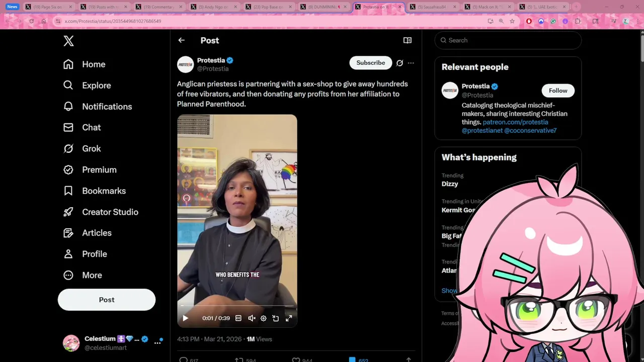Toggle video captions (CC)
Screen dimensions: 644x362
(x=238, y=318)
